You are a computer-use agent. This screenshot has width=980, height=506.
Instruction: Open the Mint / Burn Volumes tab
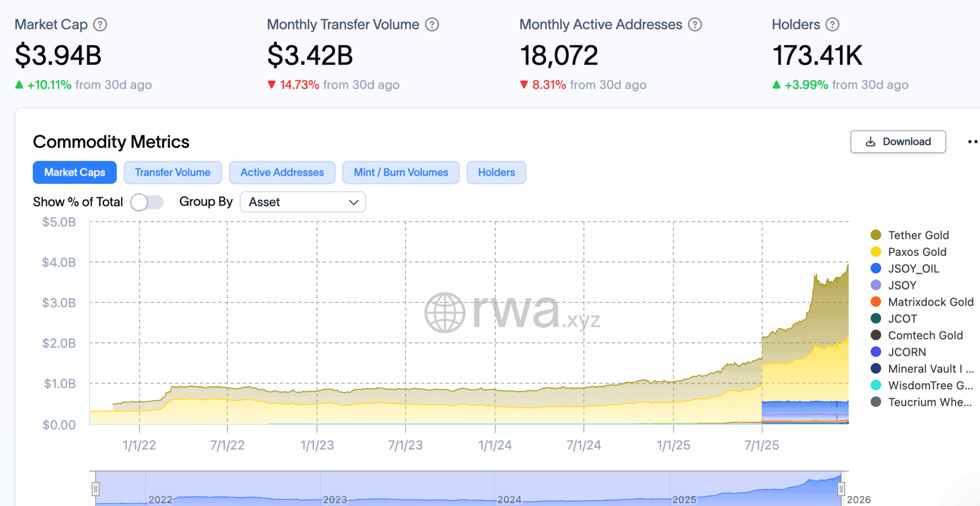401,172
